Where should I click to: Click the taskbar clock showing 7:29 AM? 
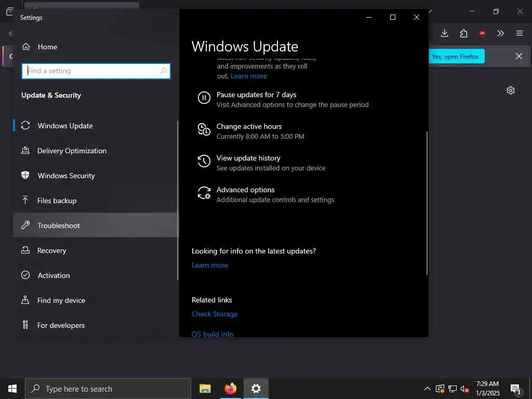[x=487, y=389]
